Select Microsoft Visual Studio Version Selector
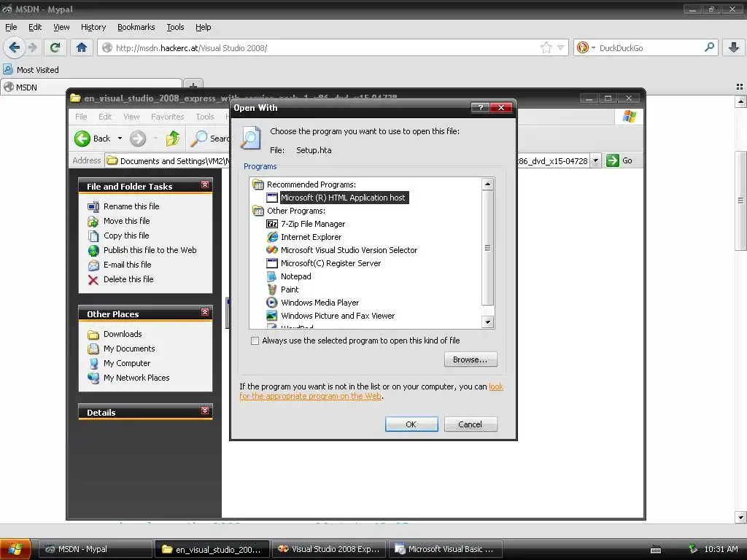Image resolution: width=747 pixels, height=560 pixels. pyautogui.click(x=349, y=250)
